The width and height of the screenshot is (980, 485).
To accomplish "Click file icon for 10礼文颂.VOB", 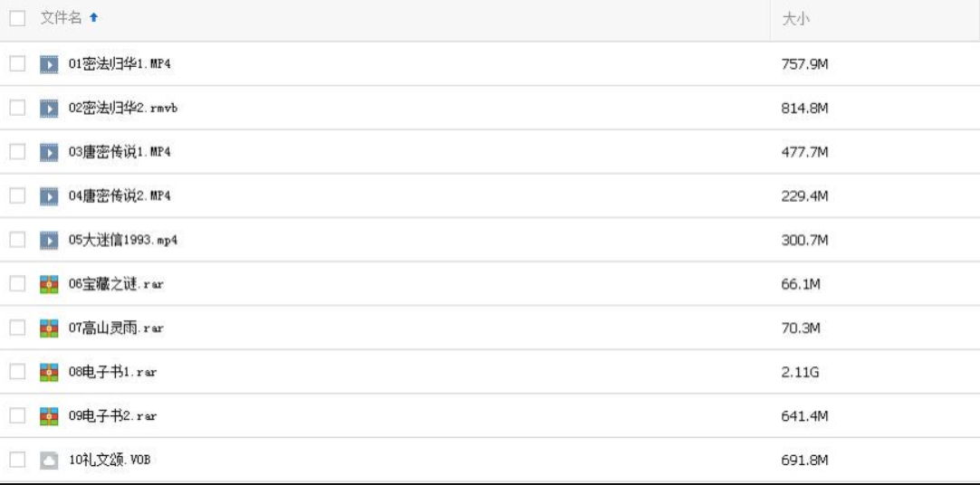I will tap(47, 461).
